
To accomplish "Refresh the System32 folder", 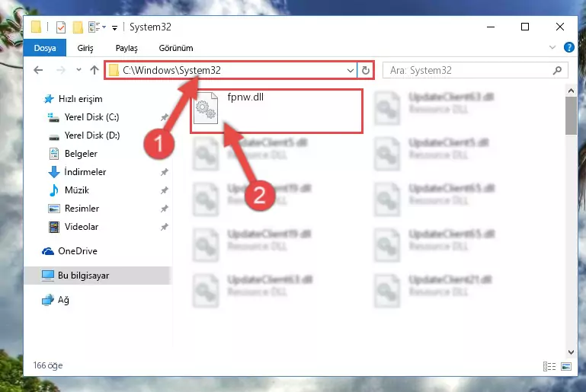I will (366, 70).
